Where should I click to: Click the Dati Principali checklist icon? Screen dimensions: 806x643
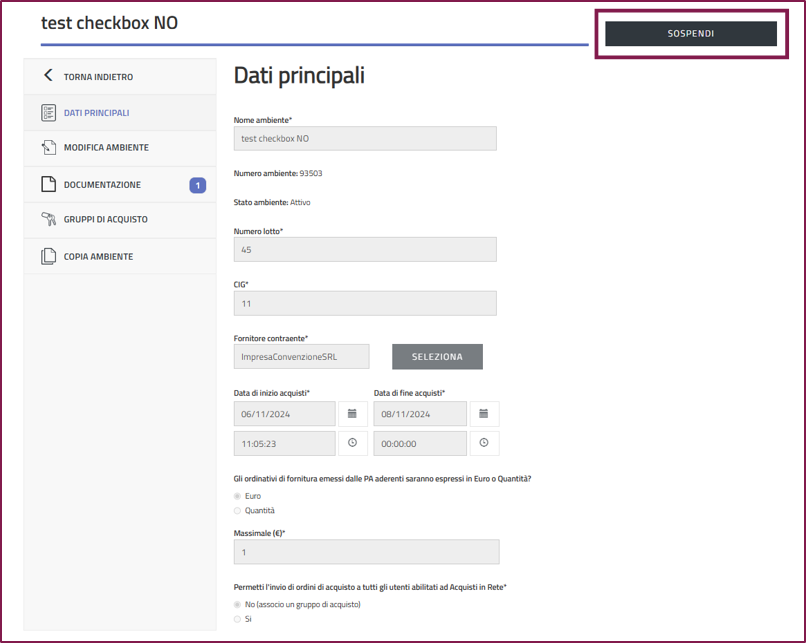[48, 113]
